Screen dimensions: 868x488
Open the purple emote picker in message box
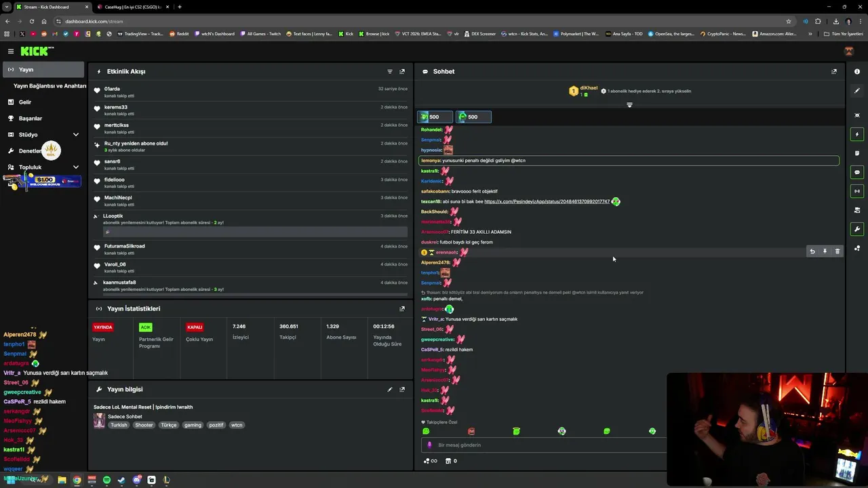click(429, 445)
